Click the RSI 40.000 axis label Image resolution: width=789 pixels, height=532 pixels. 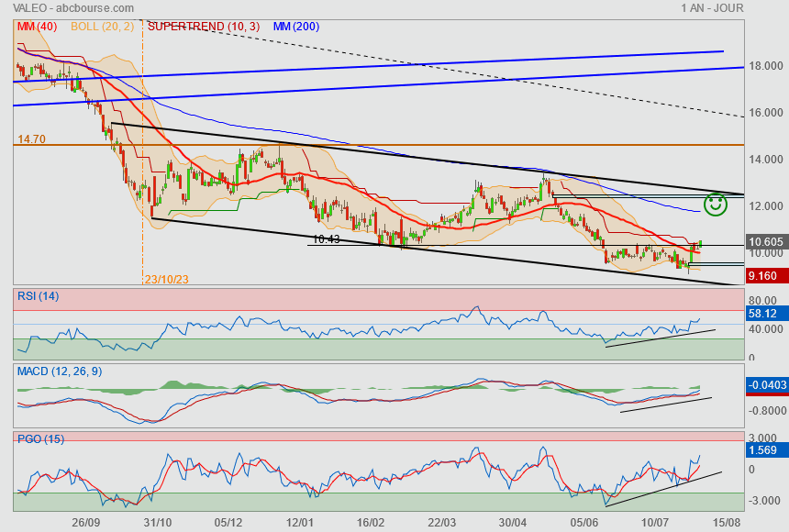click(766, 329)
